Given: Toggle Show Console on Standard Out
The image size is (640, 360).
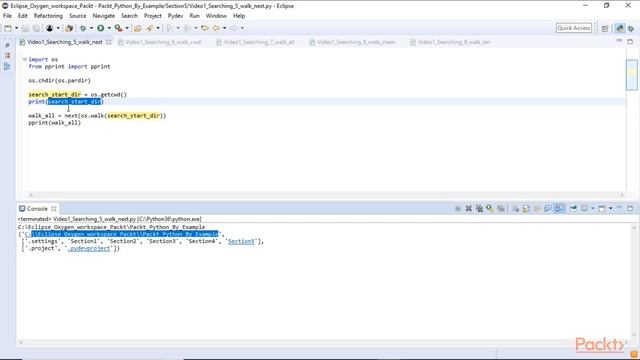Looking at the screenshot, I should (548, 209).
